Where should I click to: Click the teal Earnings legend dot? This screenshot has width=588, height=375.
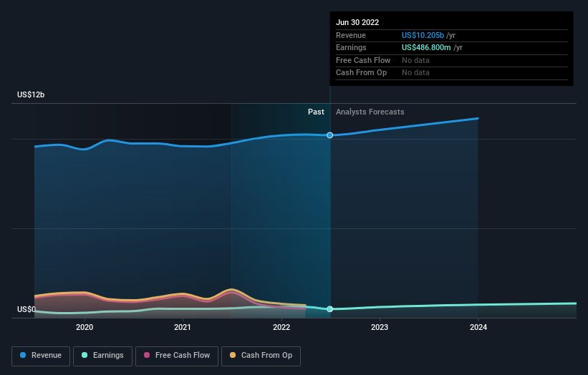pos(85,356)
